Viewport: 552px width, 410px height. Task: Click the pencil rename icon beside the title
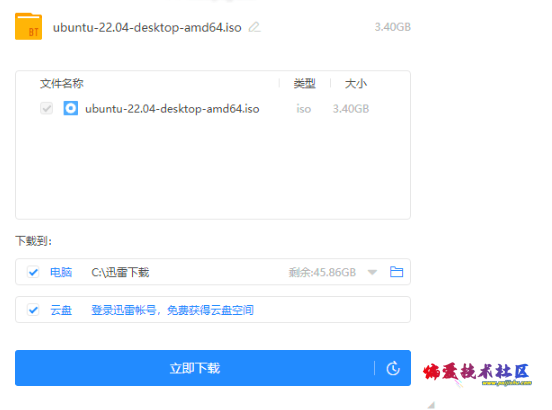coord(254,27)
